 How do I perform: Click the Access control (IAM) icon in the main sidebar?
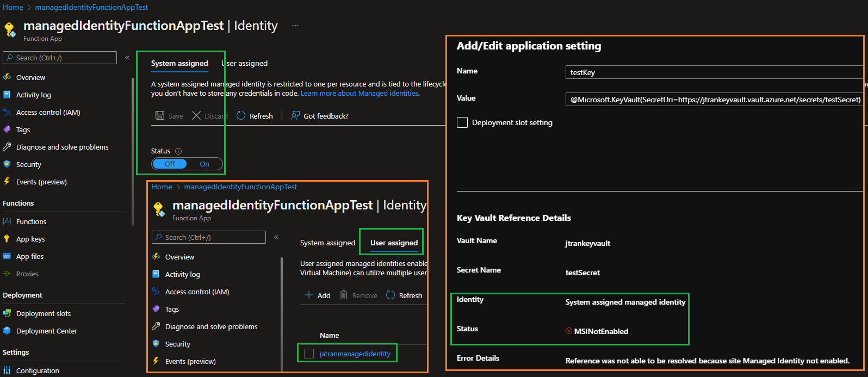tap(7, 112)
